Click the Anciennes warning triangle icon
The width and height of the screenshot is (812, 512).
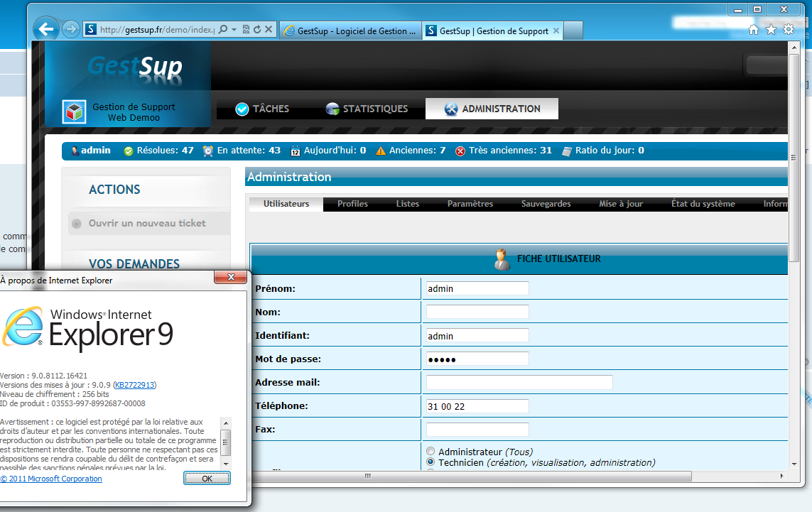pyautogui.click(x=381, y=151)
